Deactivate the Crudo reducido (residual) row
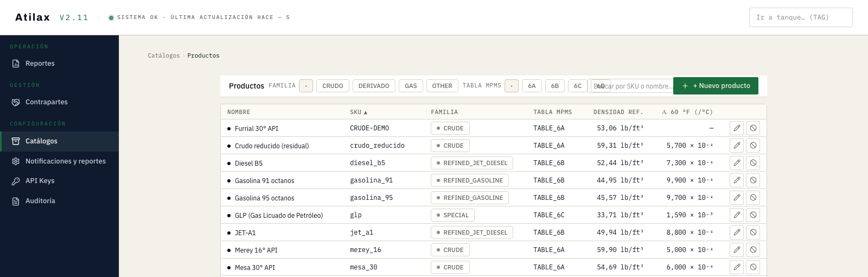The height and width of the screenshot is (277, 868). pyautogui.click(x=753, y=146)
